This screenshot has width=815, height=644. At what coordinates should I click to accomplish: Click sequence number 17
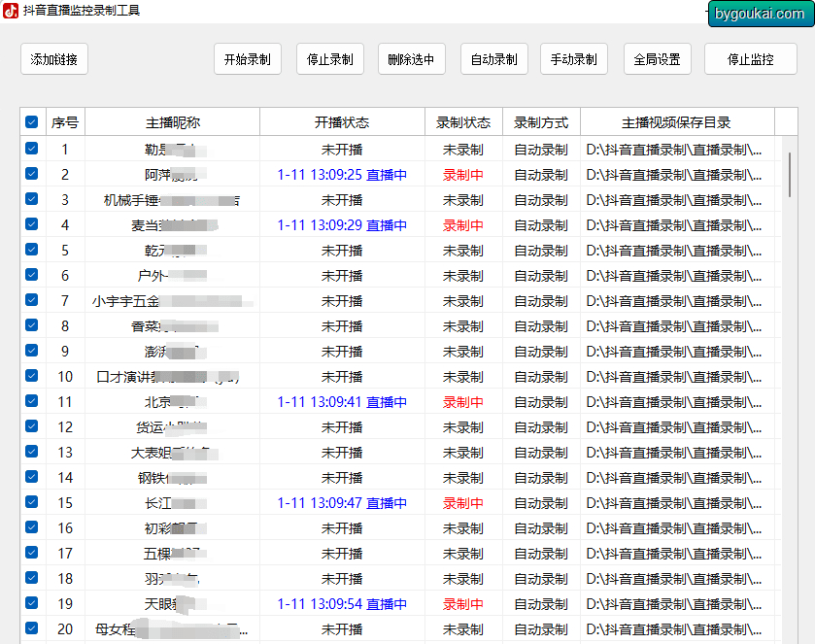click(65, 554)
